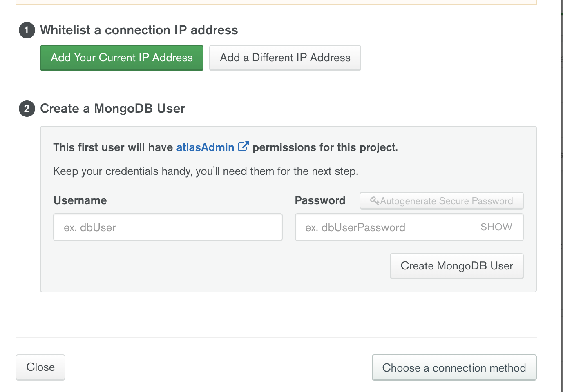The height and width of the screenshot is (392, 563).
Task: Click the permissions for this project text
Action: click(325, 147)
